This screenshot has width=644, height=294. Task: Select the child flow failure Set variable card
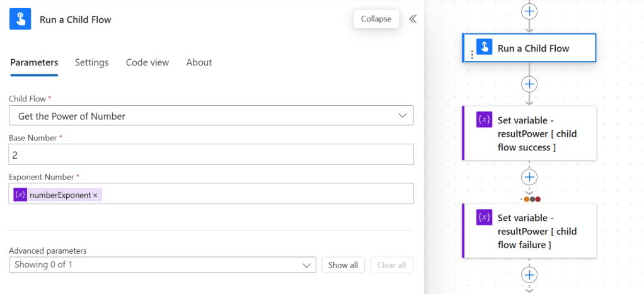[x=529, y=231]
